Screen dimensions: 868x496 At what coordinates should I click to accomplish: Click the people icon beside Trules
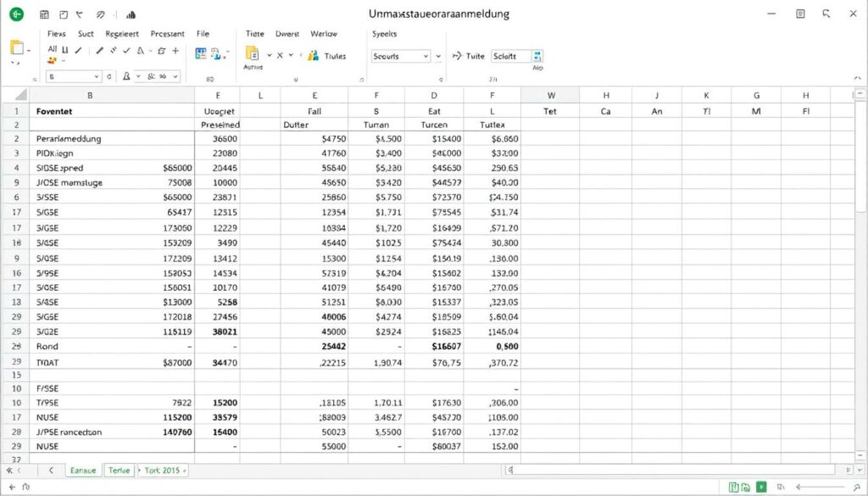click(314, 55)
